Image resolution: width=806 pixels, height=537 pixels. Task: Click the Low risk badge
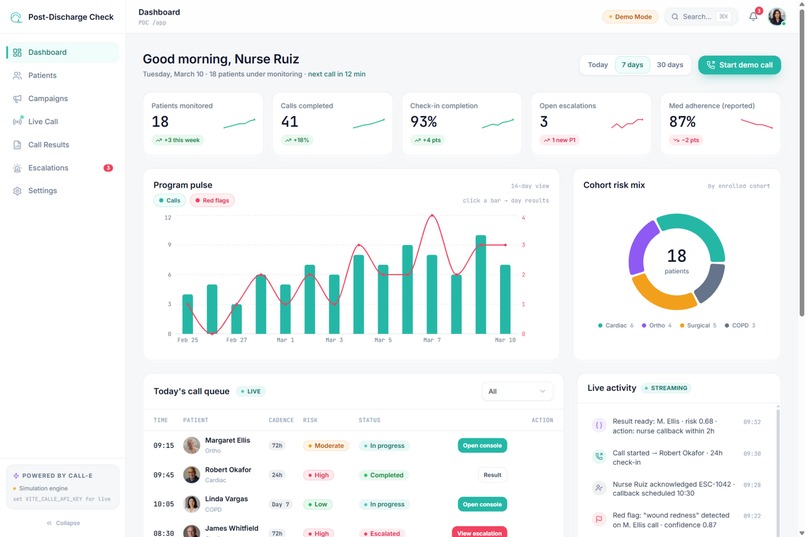317,504
